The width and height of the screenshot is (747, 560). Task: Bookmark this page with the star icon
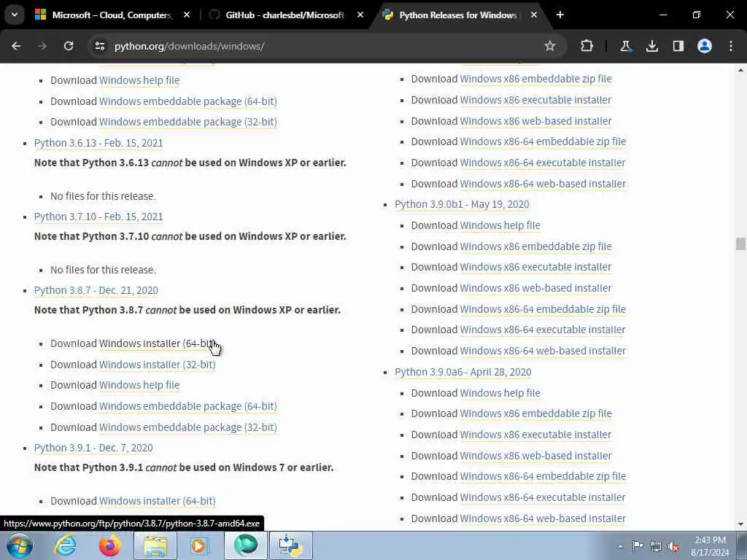tap(550, 46)
